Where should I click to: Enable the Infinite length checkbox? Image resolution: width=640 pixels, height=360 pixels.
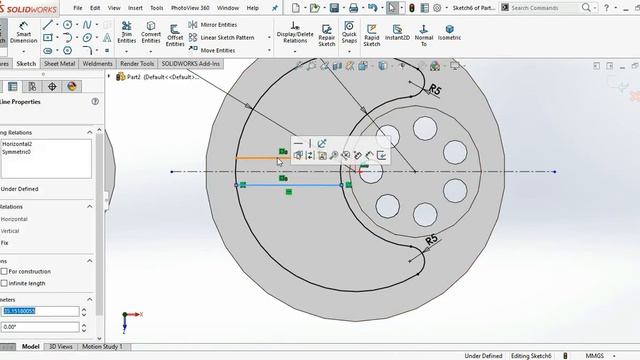[x=4, y=283]
